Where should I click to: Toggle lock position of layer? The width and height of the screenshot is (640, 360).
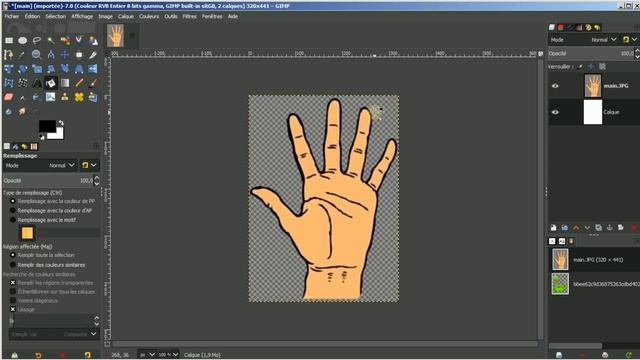(x=591, y=66)
